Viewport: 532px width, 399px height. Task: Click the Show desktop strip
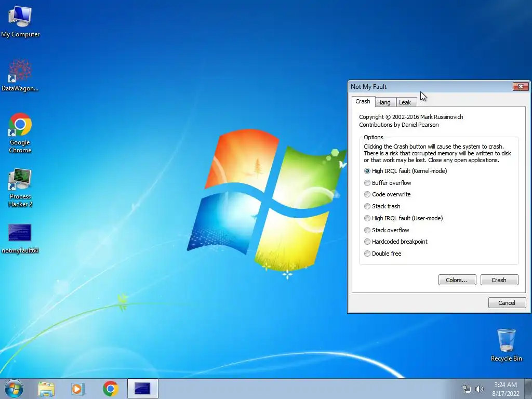click(528, 389)
